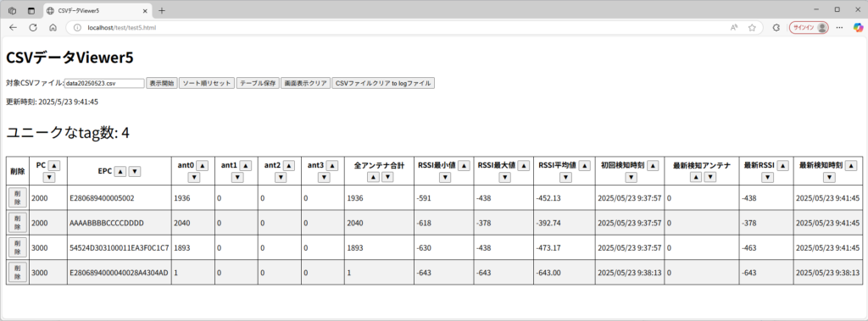
Task: Sort RSSI平均値 column descending
Action: 565,178
